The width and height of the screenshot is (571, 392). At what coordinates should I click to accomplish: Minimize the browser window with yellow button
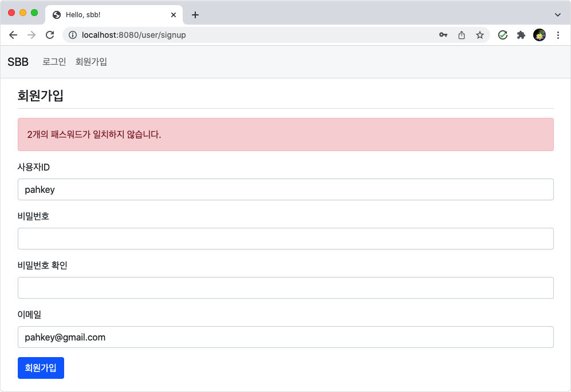pyautogui.click(x=23, y=13)
